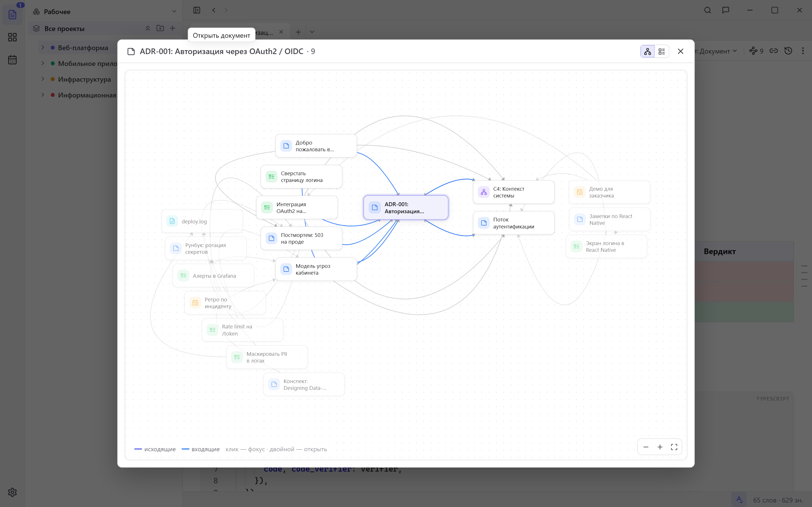Toggle the sidebar panel icon

pyautogui.click(x=197, y=10)
